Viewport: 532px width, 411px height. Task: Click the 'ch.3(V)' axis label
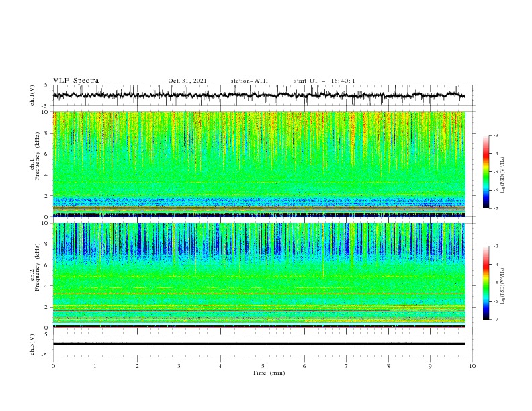click(x=32, y=345)
